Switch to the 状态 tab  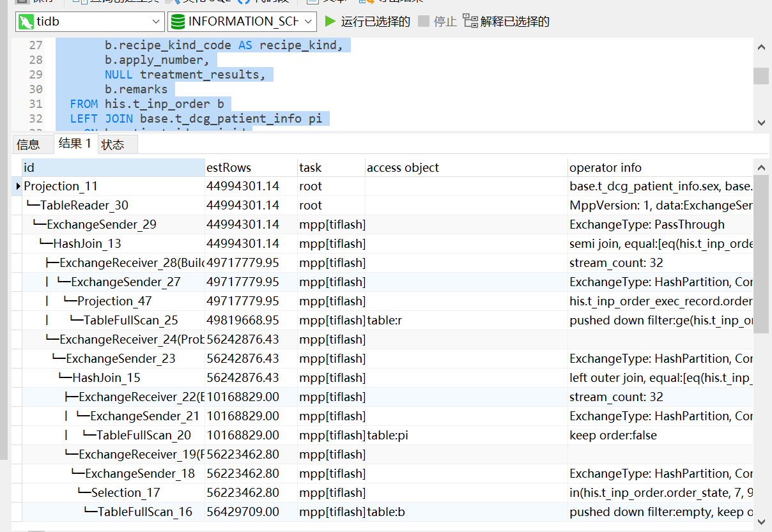116,144
